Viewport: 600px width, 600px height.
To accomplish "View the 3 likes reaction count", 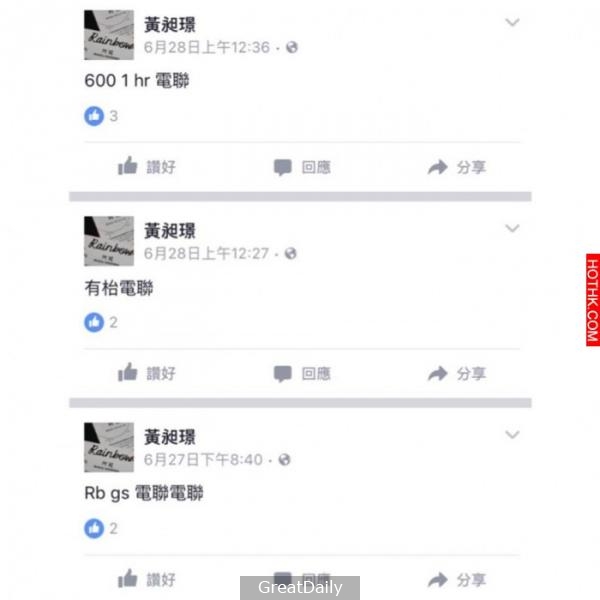I will (101, 116).
